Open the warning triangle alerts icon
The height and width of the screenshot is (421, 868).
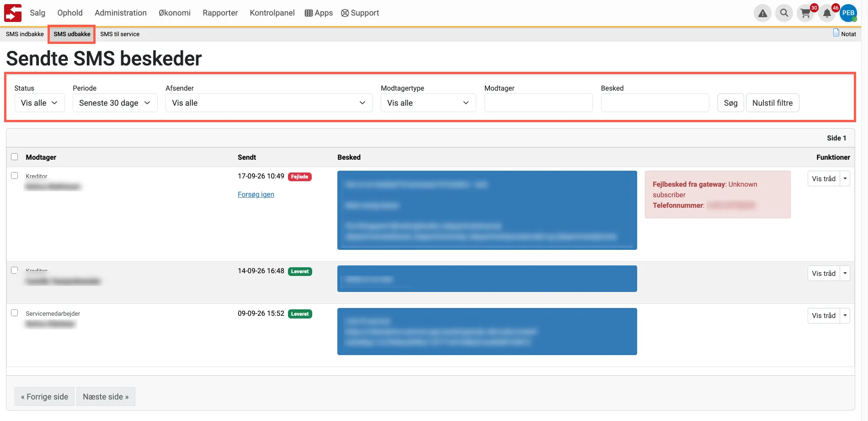point(763,13)
